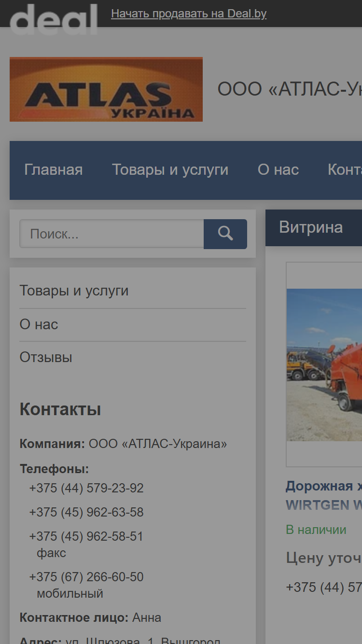Open the cut-off Контакты navigation item
Viewport: 362px width, 644px height.
click(345, 169)
